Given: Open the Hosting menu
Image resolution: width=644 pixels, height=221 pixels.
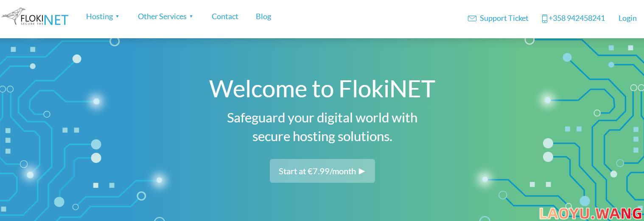Looking at the screenshot, I should tap(99, 17).
